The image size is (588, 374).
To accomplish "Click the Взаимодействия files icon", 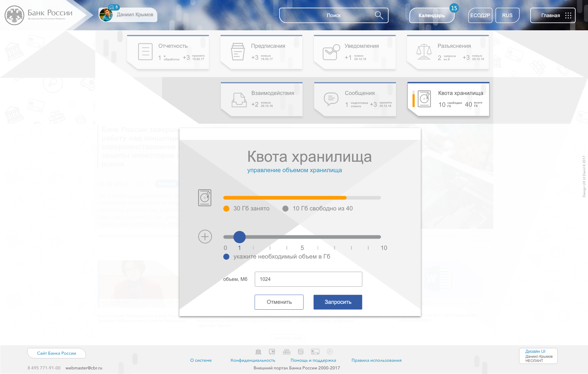I will point(239,100).
